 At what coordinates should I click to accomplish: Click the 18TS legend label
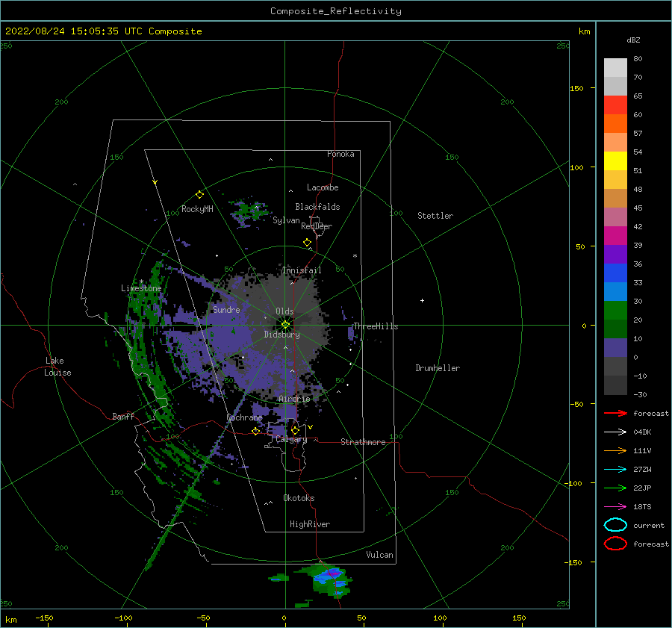tap(642, 507)
